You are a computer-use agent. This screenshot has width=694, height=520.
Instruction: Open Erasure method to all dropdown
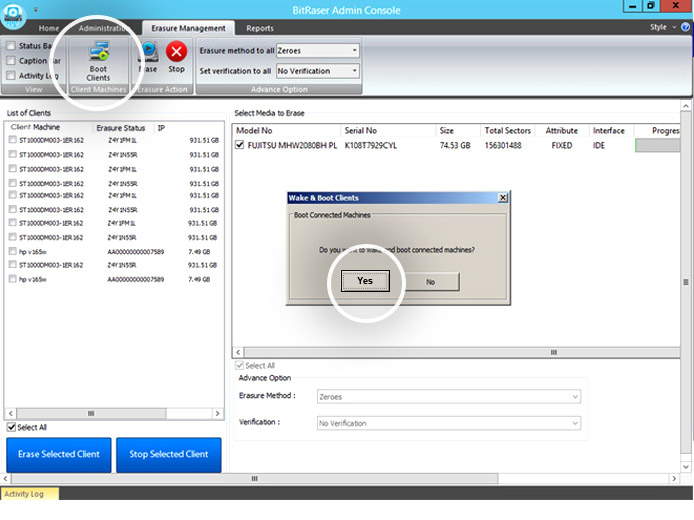355,50
